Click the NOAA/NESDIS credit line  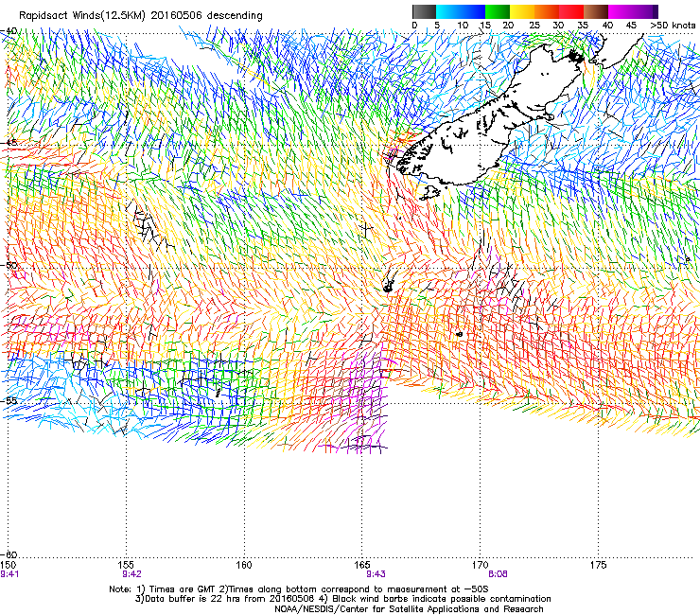point(409,609)
